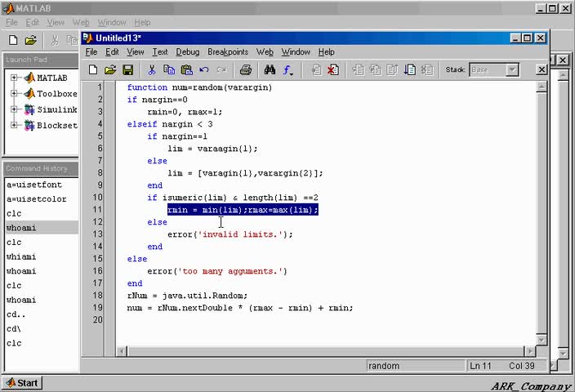Click the Open folder icon in MATLAB main toolbar

click(31, 40)
